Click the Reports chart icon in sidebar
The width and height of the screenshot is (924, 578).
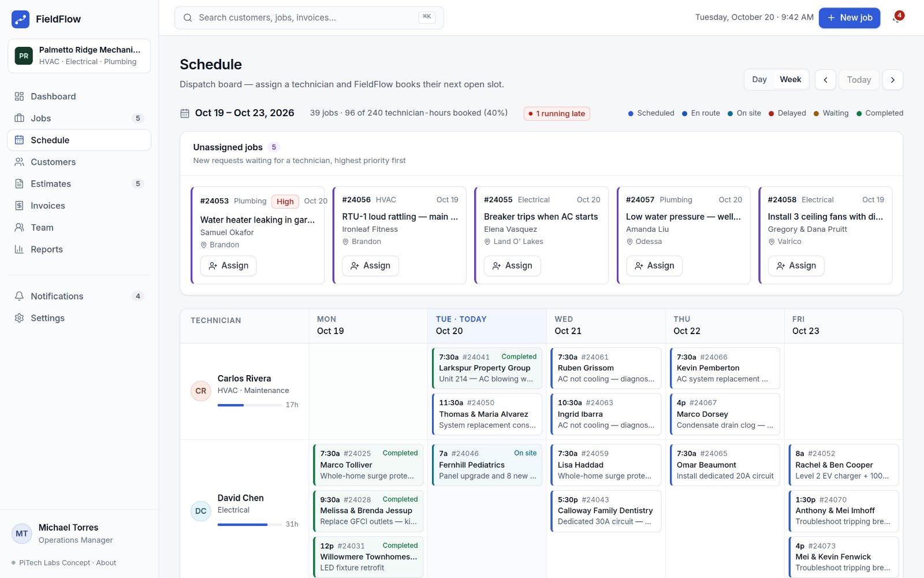[x=19, y=250]
